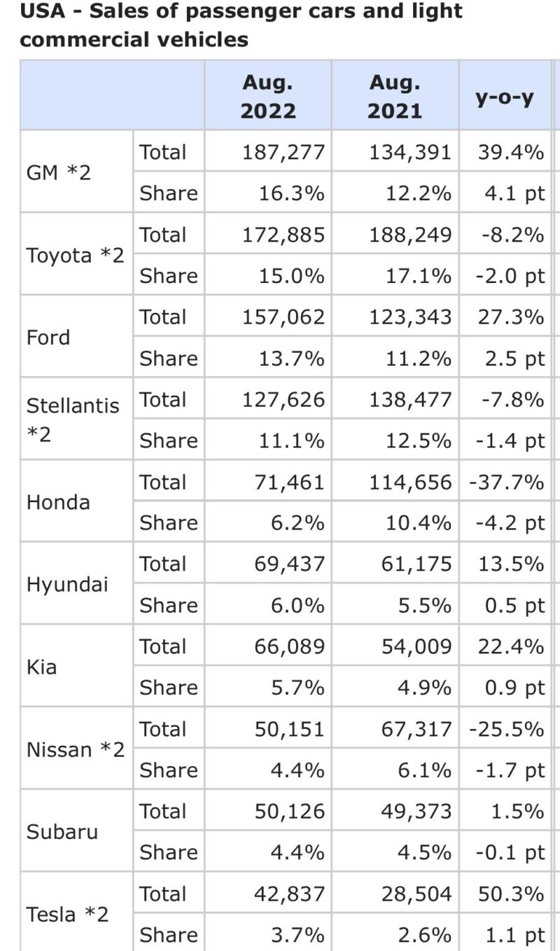Click GM's 187,277 sales total cell
560x951 pixels.
(x=283, y=152)
